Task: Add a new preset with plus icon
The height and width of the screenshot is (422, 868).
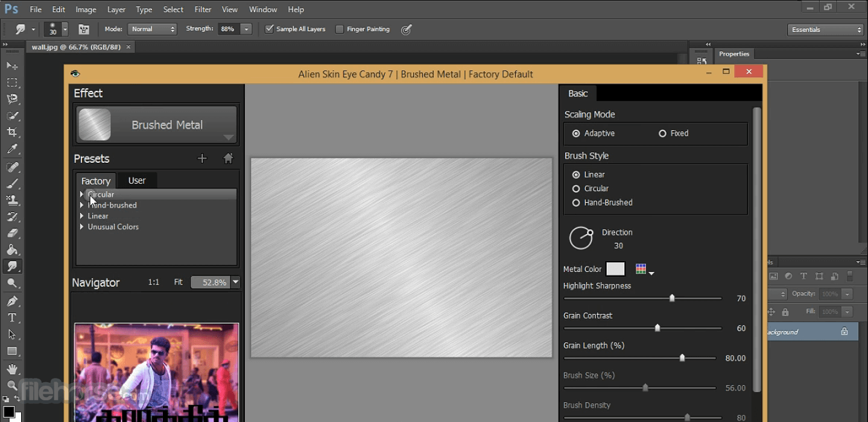Action: [x=202, y=159]
